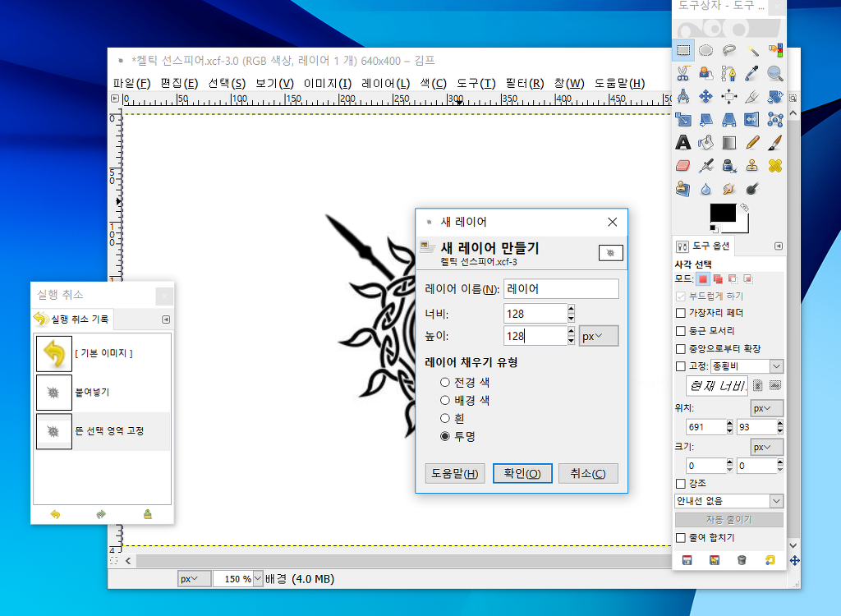Select the Eraser tool
The width and height of the screenshot is (841, 616).
coord(682,166)
